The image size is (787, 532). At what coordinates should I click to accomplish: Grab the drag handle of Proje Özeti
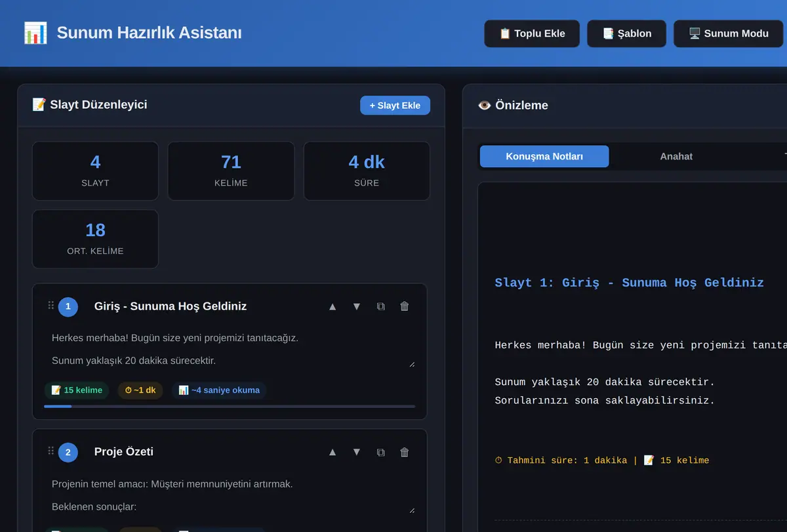pyautogui.click(x=50, y=451)
